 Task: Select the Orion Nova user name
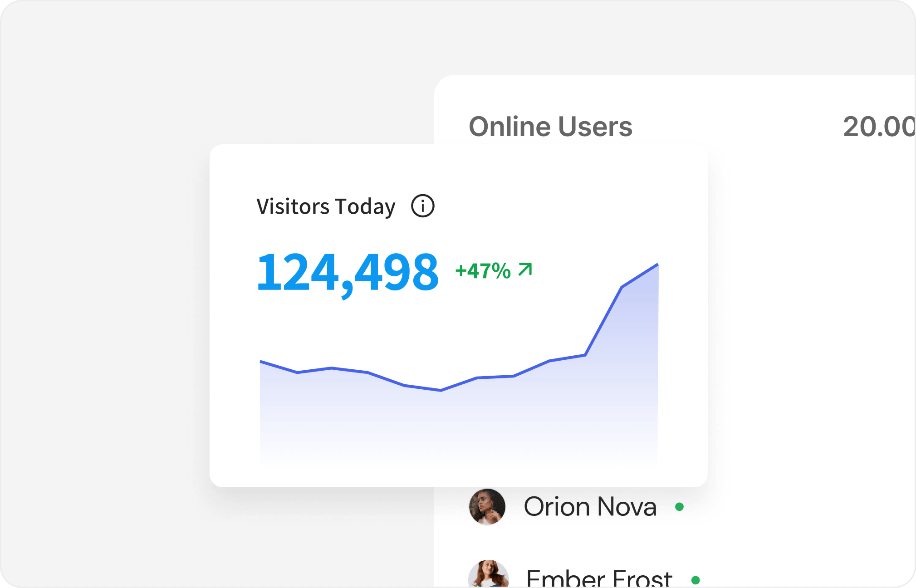(590, 507)
